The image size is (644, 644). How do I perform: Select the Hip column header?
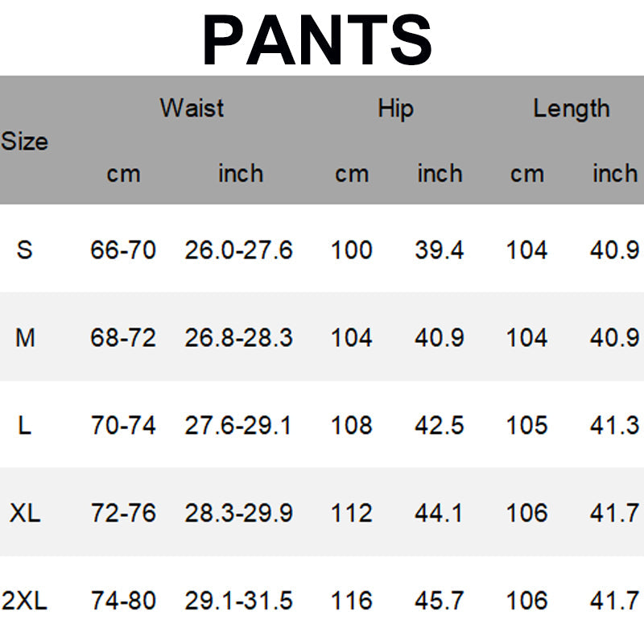(395, 108)
